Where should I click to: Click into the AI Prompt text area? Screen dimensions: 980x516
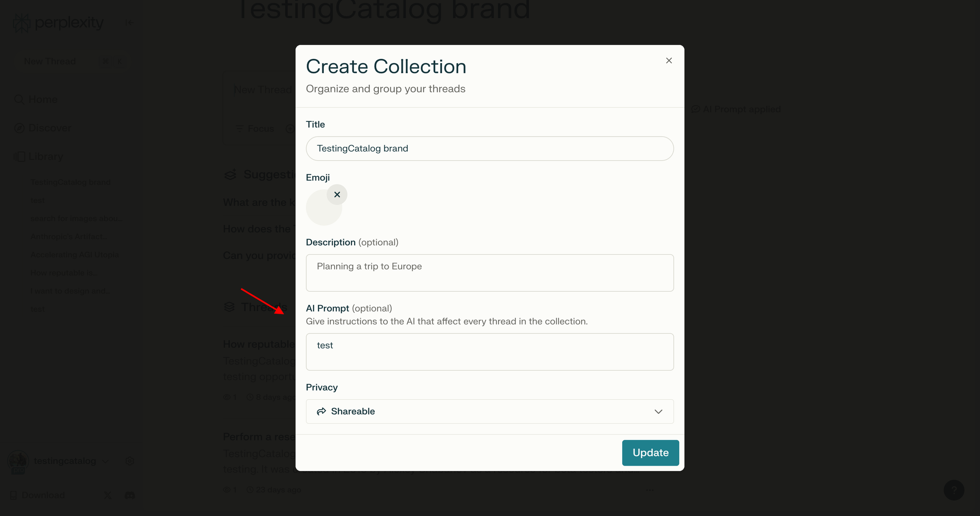490,352
